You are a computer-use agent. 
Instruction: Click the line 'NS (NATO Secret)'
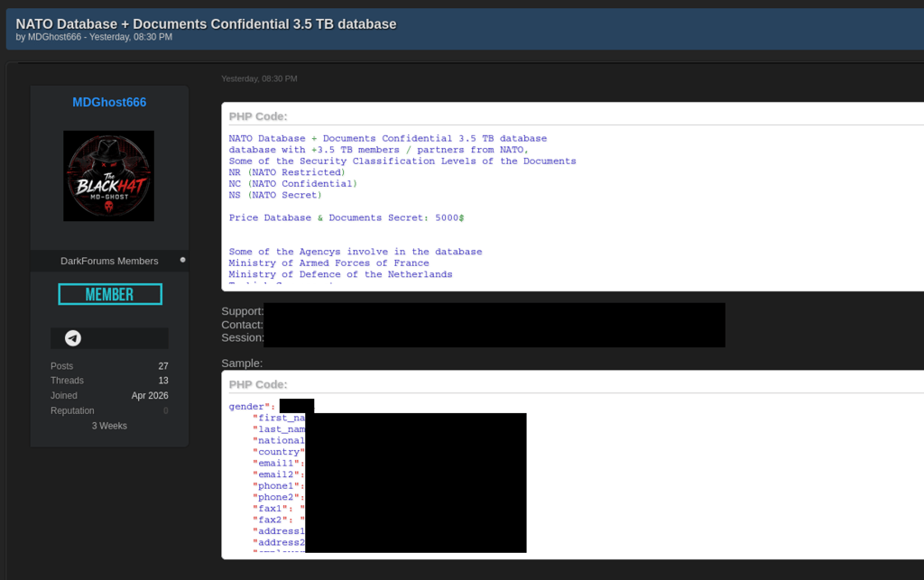(x=275, y=195)
